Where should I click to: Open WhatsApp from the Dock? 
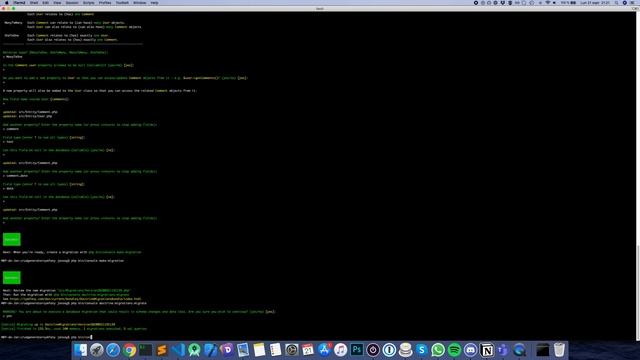coord(438,350)
